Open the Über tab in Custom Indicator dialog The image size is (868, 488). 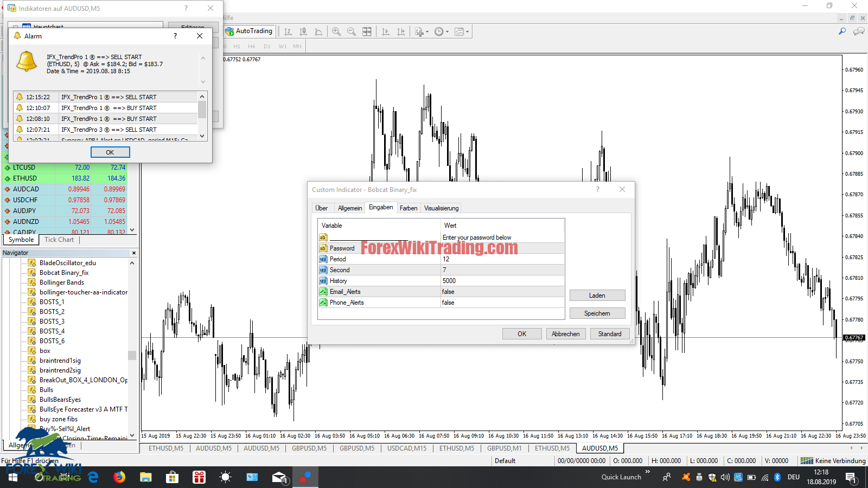(322, 208)
